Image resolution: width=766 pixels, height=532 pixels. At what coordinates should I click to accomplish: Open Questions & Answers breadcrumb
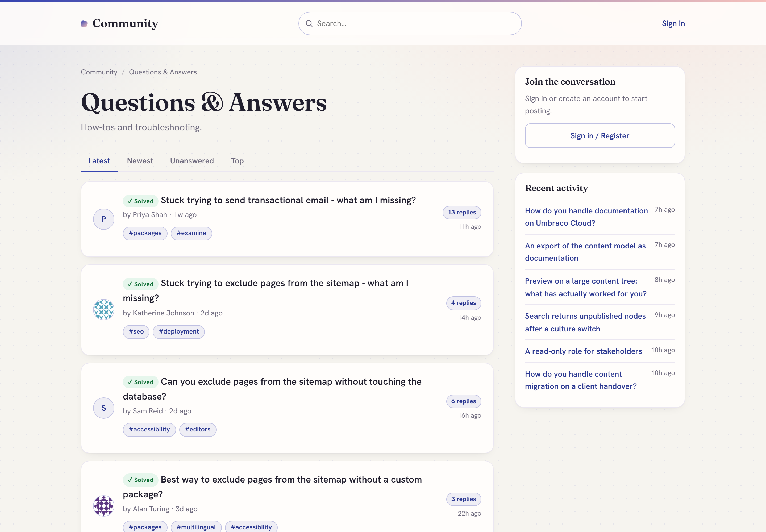[163, 72]
